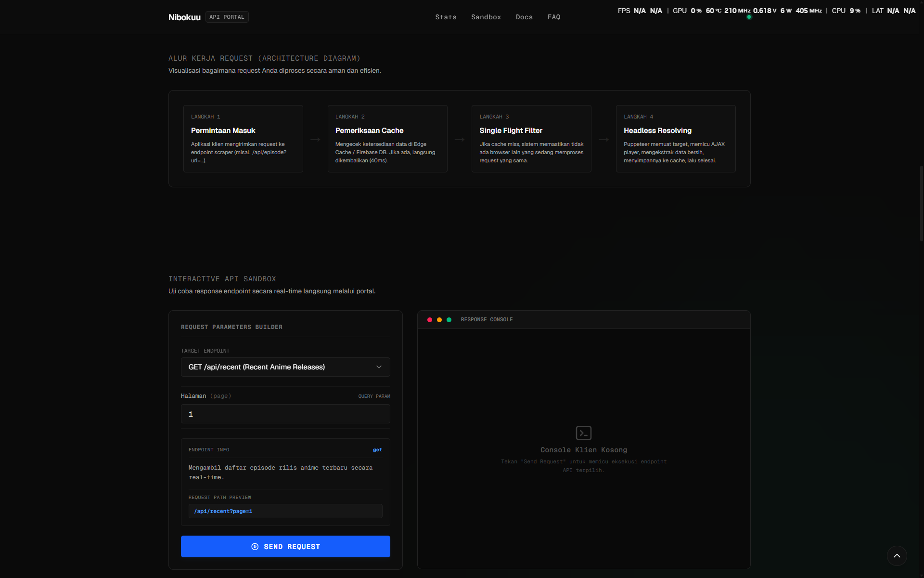Image resolution: width=924 pixels, height=578 pixels.
Task: Click the Nibokuu logo
Action: pos(184,17)
